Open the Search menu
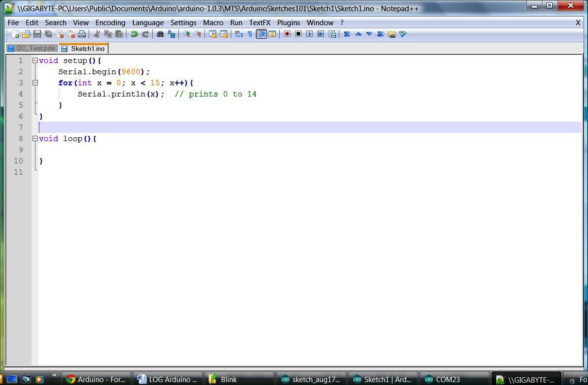This screenshot has height=385, width=588. pos(56,23)
